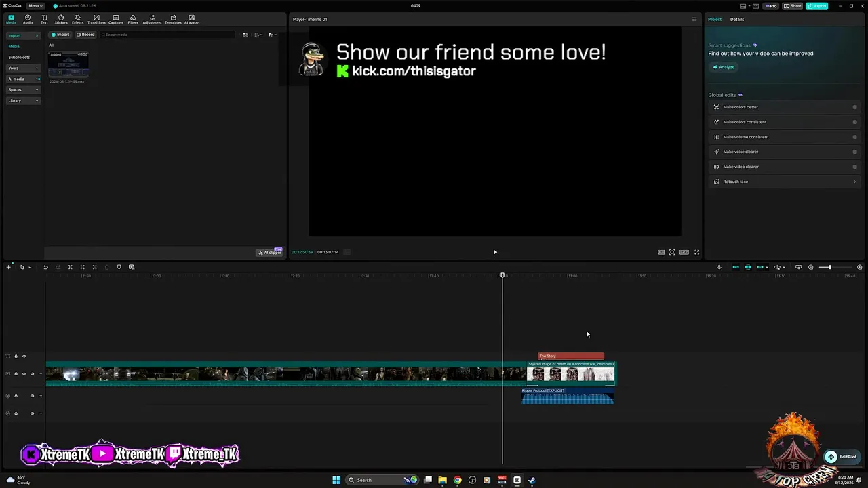868x488 pixels.
Task: Select Media under Import in sidebar
Action: pos(14,46)
